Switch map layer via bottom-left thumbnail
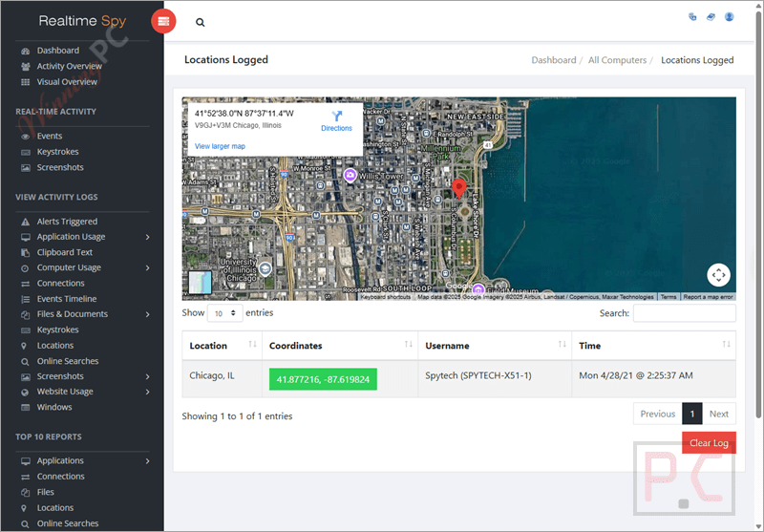Screen dimensions: 764x532 (201, 283)
